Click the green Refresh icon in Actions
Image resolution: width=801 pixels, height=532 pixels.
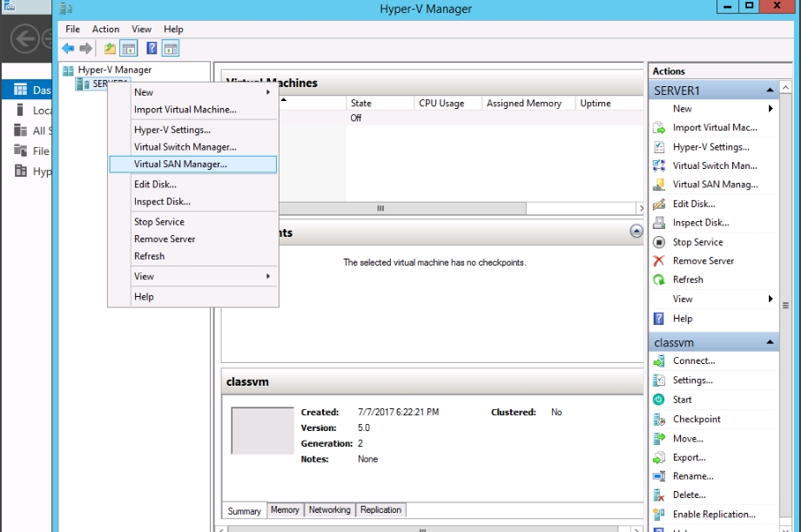[x=659, y=279]
